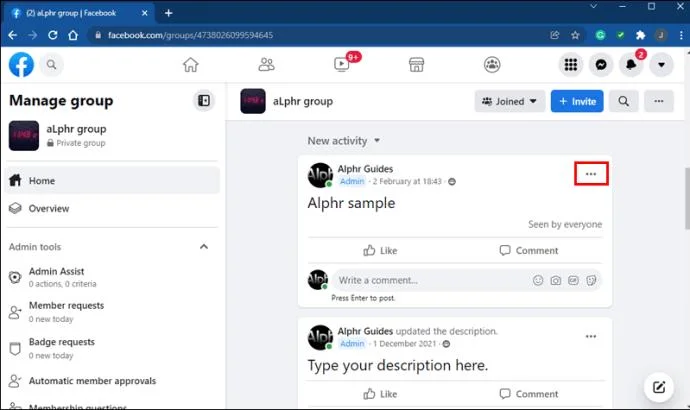Share this page from the address bar
The height and width of the screenshot is (410, 690).
(x=555, y=35)
